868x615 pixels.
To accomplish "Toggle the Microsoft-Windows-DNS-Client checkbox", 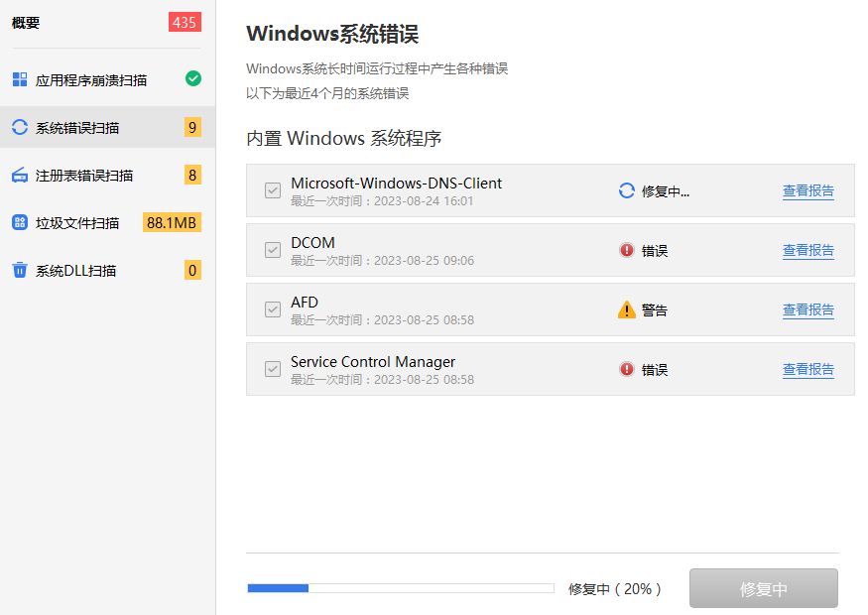I will click(x=272, y=190).
